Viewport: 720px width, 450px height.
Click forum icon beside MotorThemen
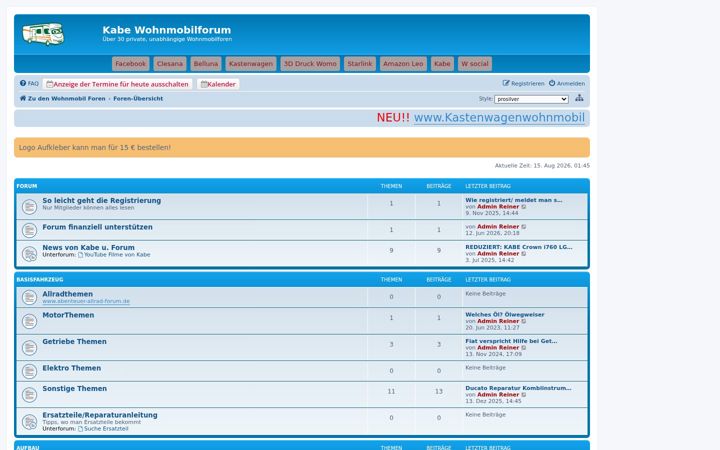[x=29, y=321]
